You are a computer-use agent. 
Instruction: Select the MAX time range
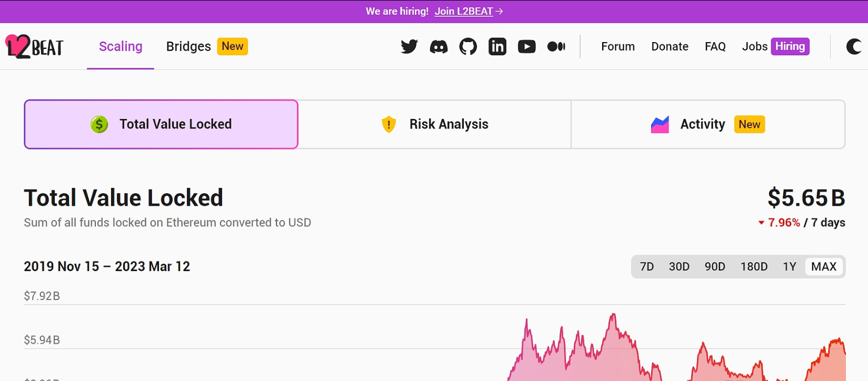click(x=824, y=267)
